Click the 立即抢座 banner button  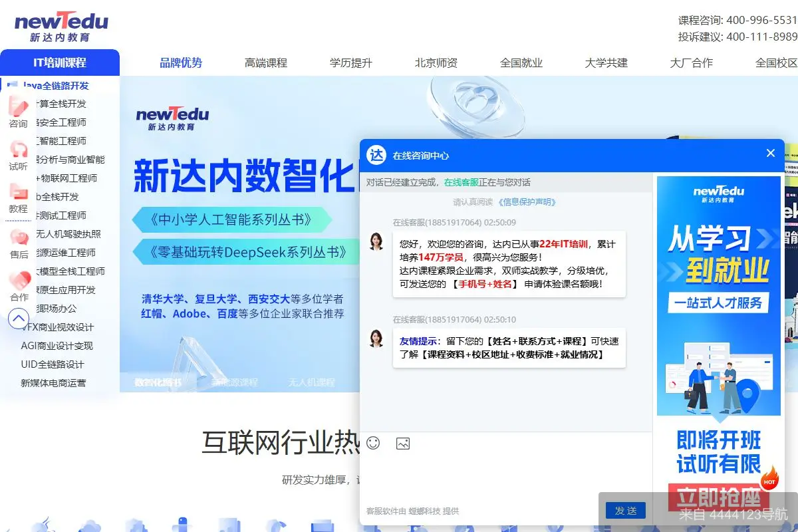tap(719, 497)
